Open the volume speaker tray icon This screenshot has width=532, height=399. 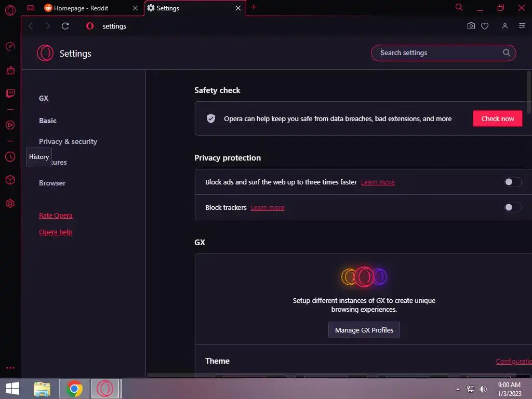(483, 389)
